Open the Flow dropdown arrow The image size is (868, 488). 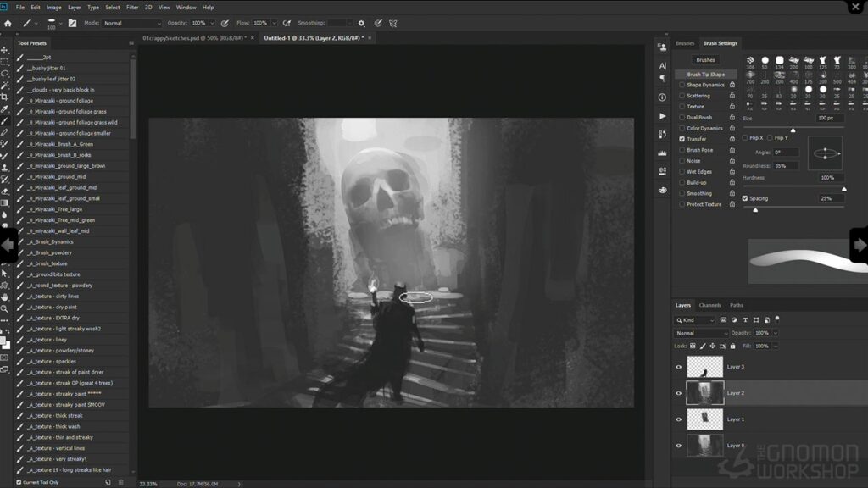[x=274, y=23]
